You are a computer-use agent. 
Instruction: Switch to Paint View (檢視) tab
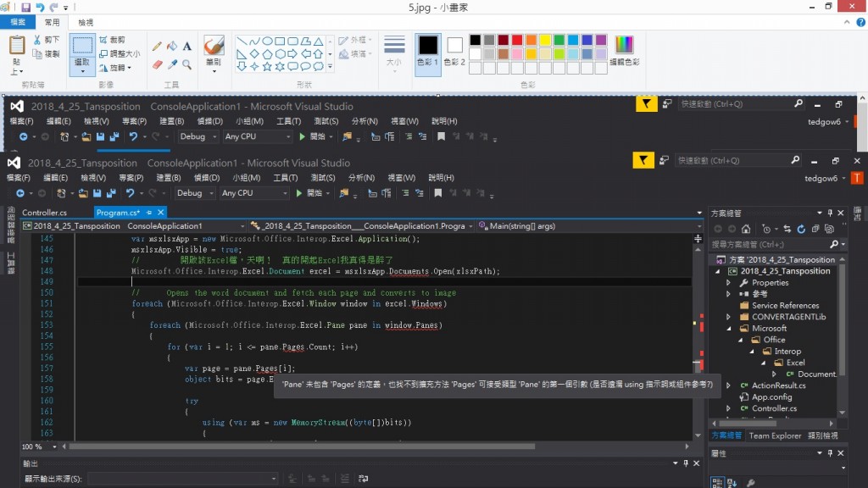click(86, 22)
